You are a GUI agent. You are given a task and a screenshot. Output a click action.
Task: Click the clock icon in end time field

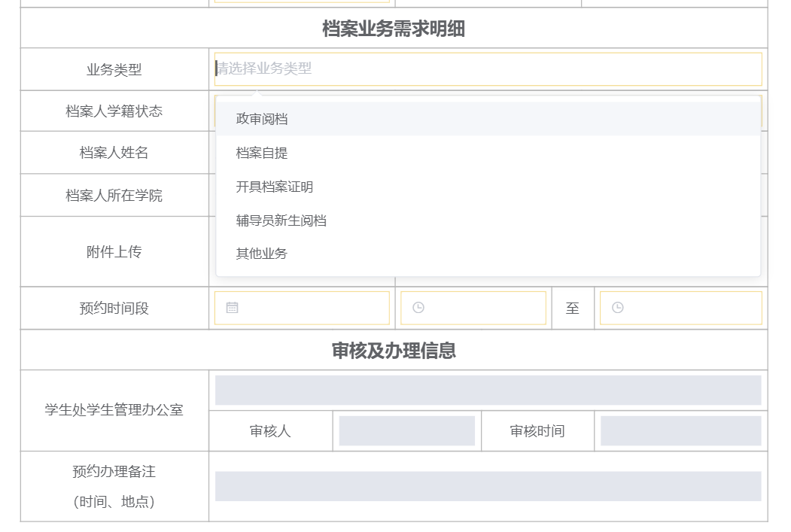pyautogui.click(x=618, y=308)
